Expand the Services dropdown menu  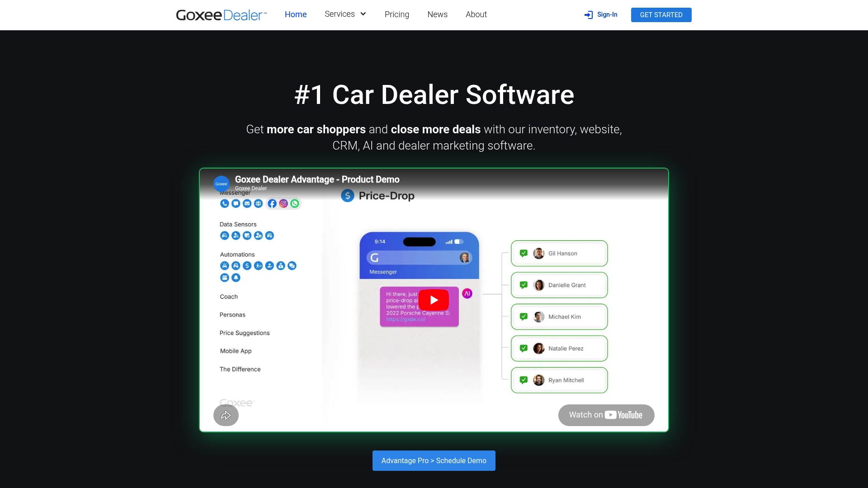(345, 14)
